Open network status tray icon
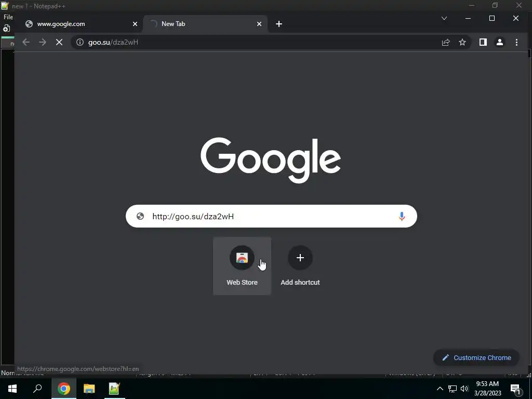This screenshot has height=399, width=532. 453,389
